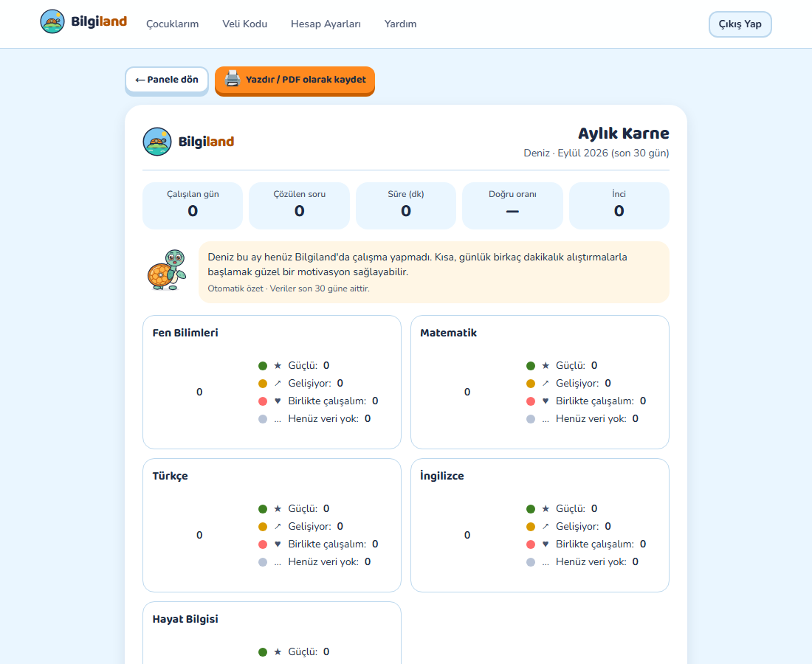Viewport: 812px width, 664px height.
Task: Click the star icon in Hayat Bilgisi card
Action: pos(278,652)
